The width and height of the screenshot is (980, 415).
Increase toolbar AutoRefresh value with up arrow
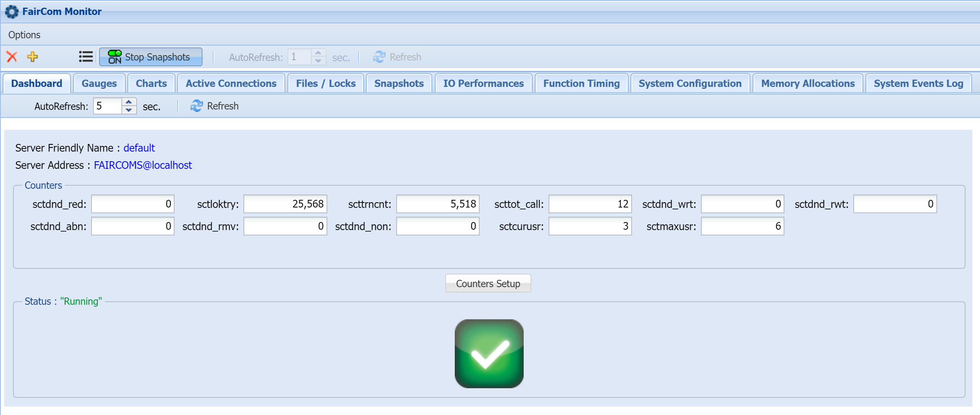318,53
